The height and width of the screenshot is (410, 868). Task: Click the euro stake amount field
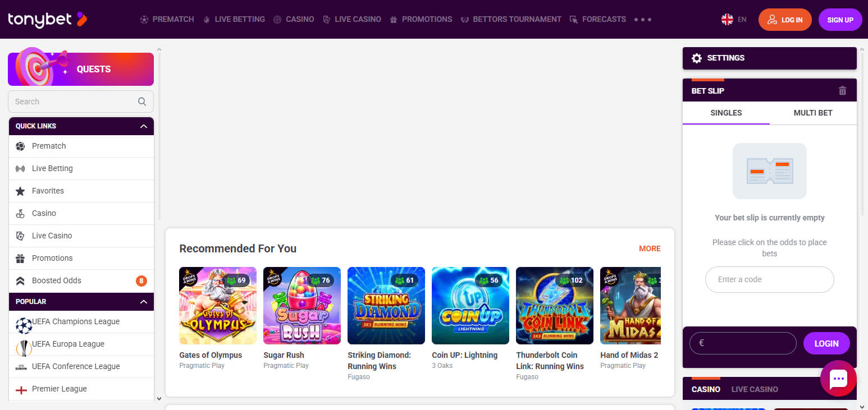(744, 343)
